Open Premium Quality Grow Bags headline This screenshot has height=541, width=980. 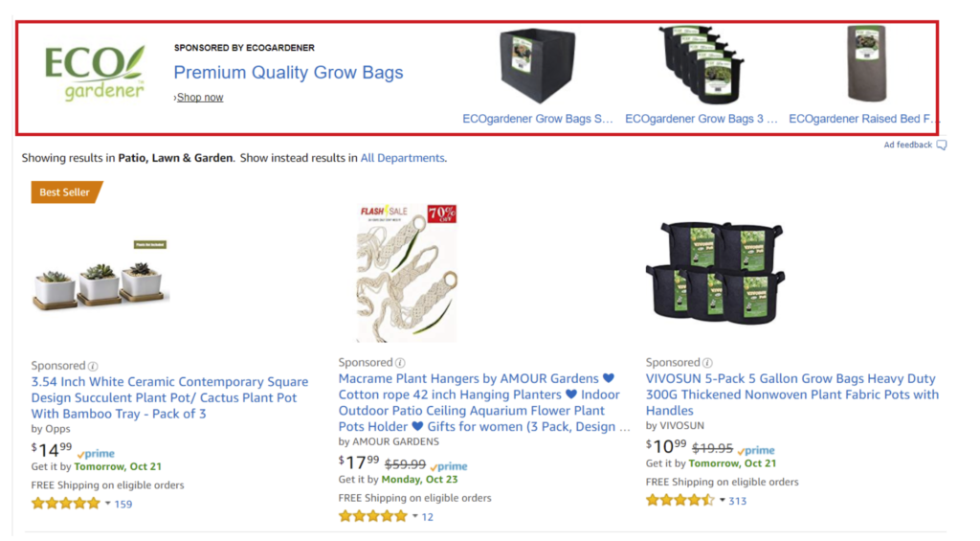coord(288,73)
